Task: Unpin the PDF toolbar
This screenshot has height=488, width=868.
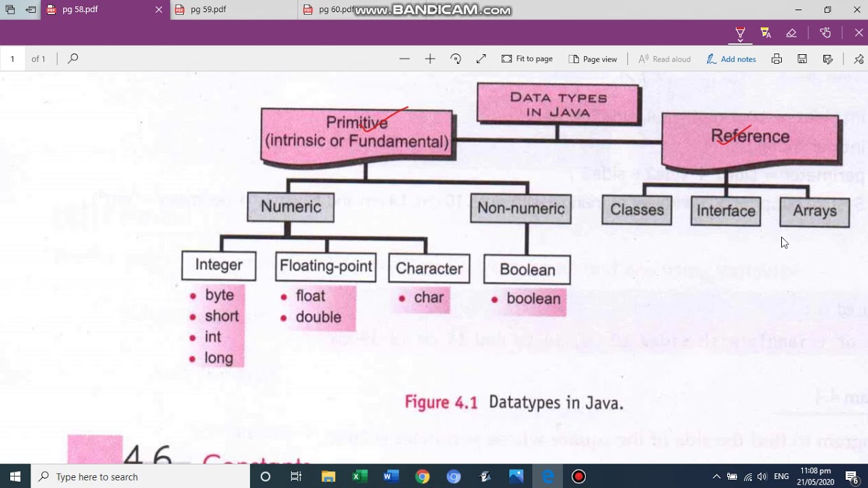Action: (x=859, y=59)
